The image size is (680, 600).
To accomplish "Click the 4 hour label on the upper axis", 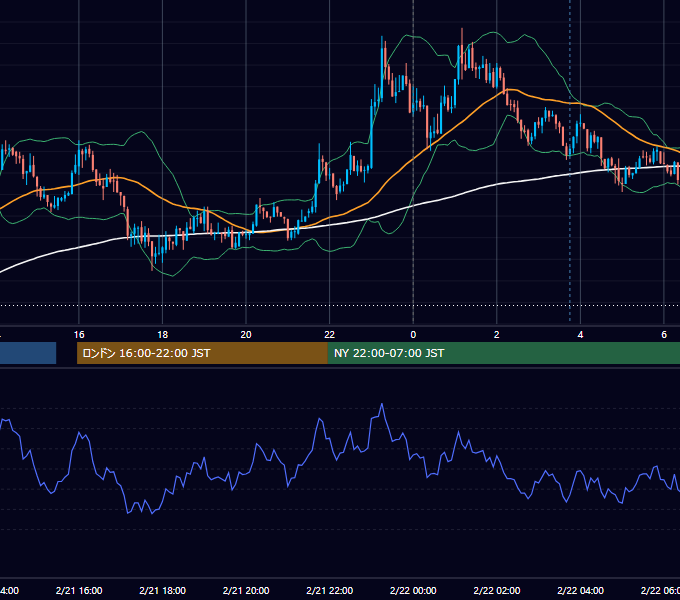I will point(580,335).
